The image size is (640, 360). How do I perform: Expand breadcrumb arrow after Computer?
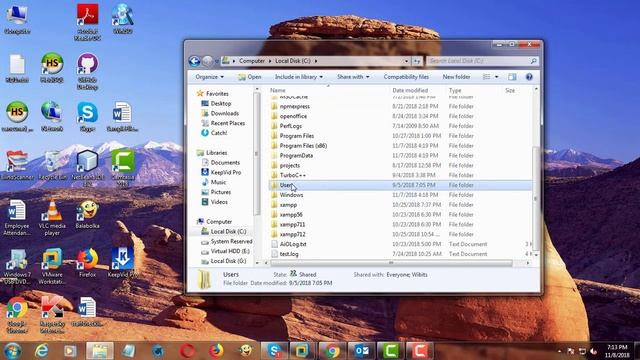(x=270, y=61)
